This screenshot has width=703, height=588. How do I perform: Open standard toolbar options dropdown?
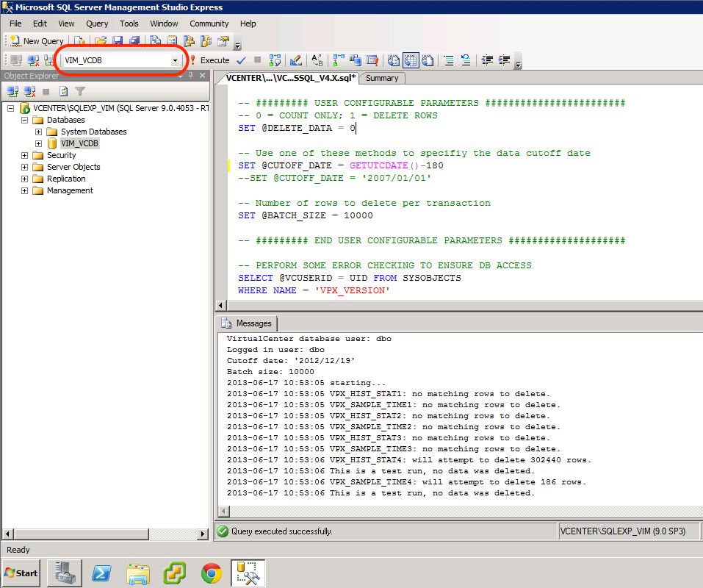[238, 43]
